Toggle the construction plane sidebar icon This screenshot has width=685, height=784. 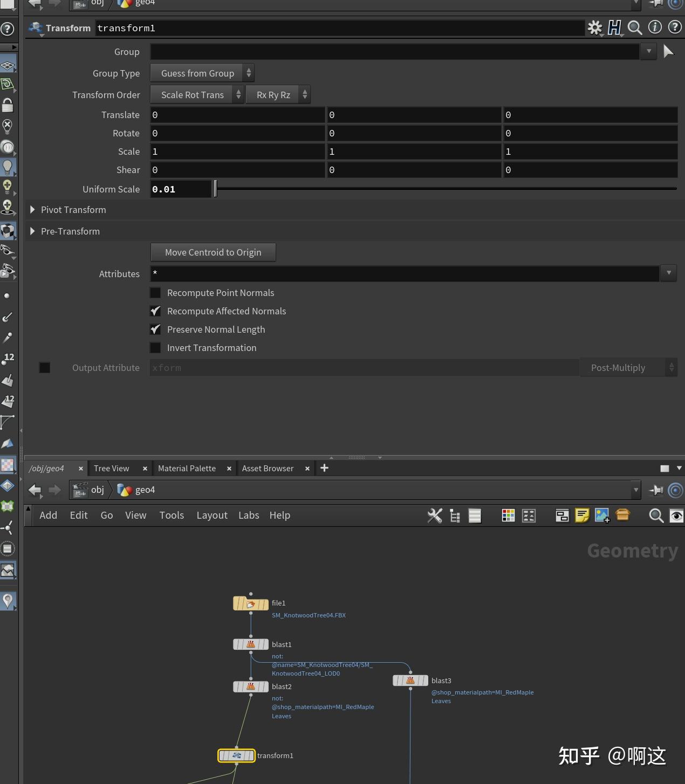pyautogui.click(x=8, y=65)
